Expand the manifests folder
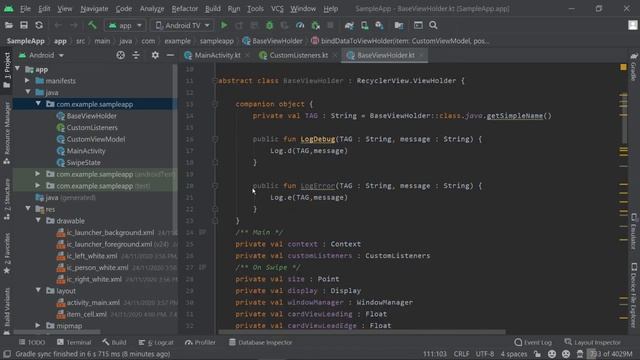 [x=27, y=81]
